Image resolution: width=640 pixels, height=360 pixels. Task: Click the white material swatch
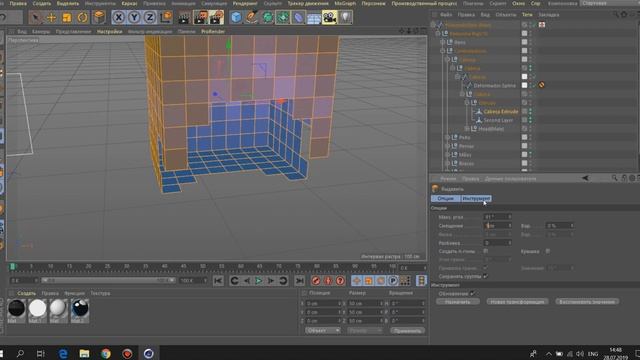[x=37, y=309]
